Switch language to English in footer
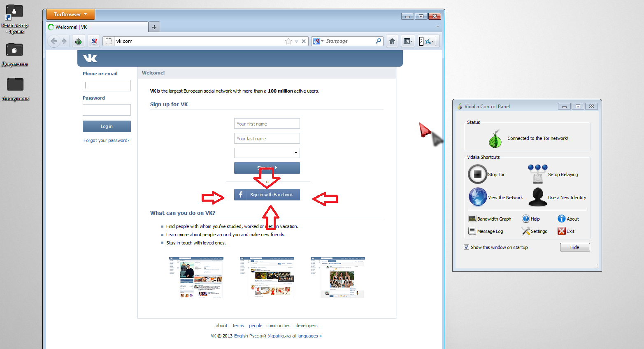 coord(241,336)
